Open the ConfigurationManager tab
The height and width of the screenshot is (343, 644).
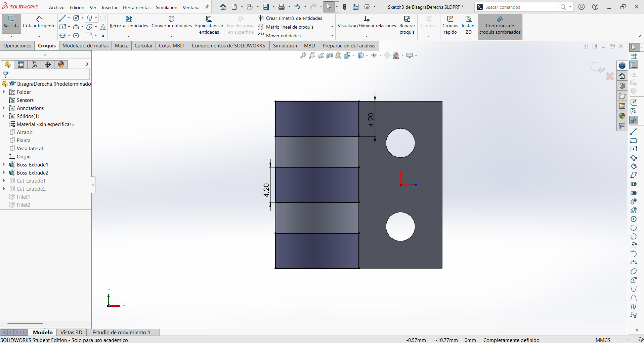34,65
